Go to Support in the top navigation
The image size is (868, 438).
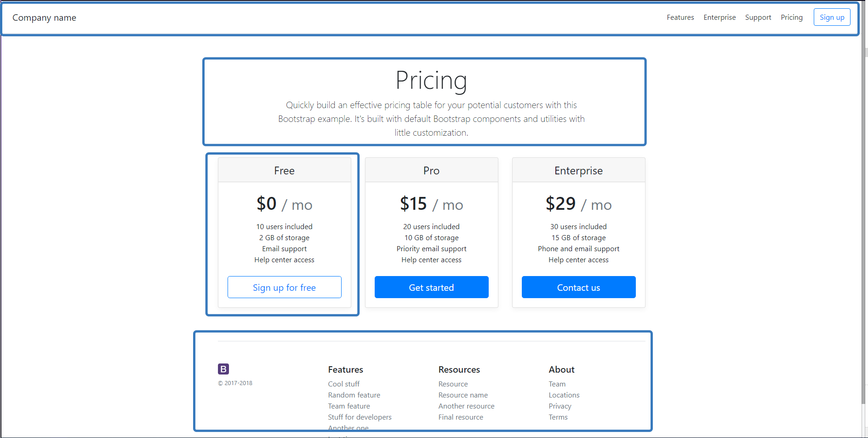point(758,17)
